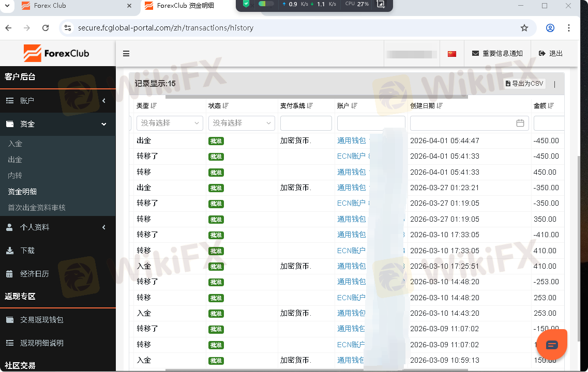This screenshot has width=588, height=372.
Task: Expand the 账户 sidebar menu
Action: tap(57, 101)
